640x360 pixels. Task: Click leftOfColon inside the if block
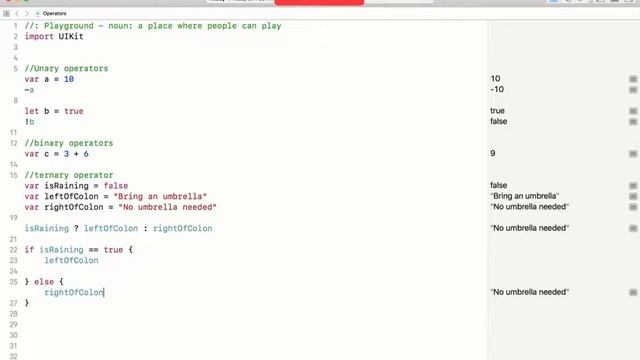click(71, 260)
